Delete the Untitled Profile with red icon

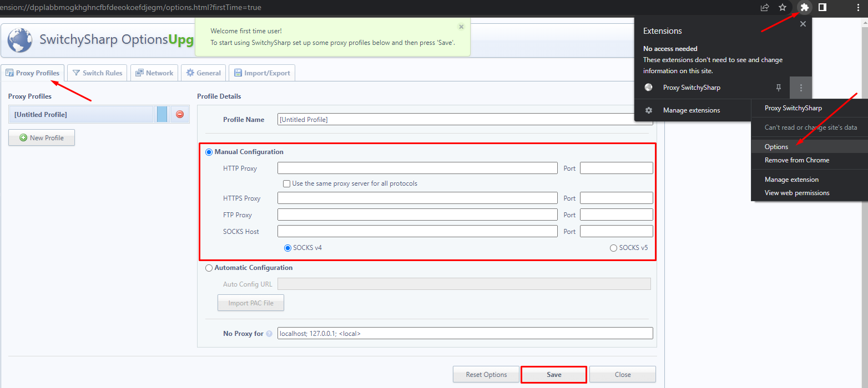(180, 114)
